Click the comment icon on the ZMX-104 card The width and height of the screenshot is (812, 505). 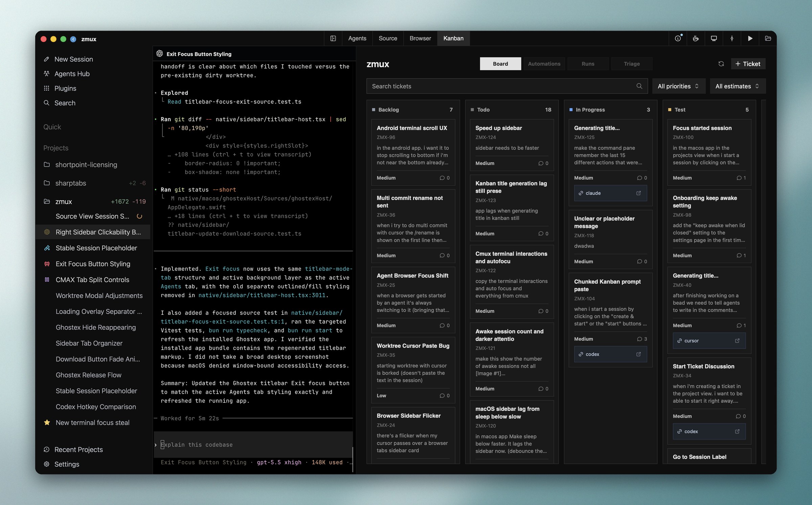pyautogui.click(x=639, y=339)
